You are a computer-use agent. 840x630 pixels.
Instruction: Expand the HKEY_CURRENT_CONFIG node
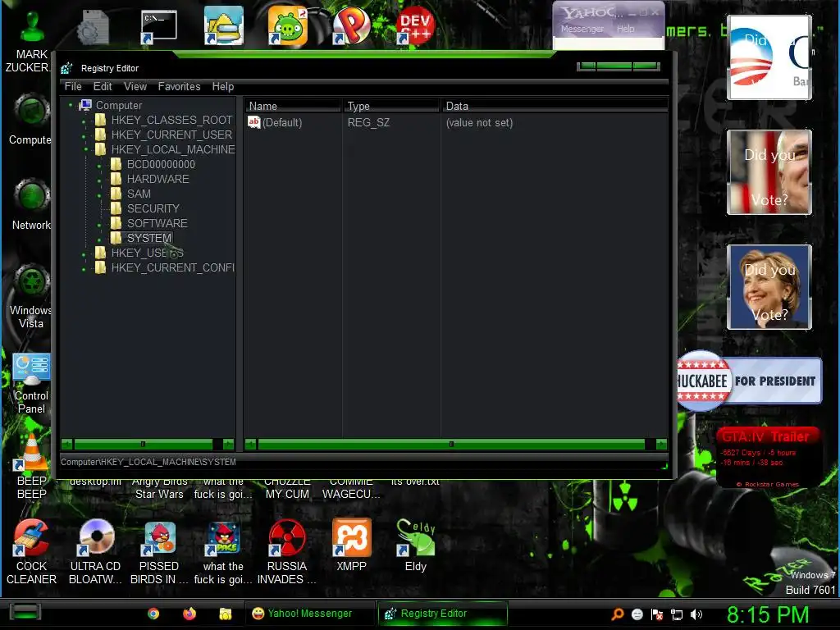click(x=84, y=269)
